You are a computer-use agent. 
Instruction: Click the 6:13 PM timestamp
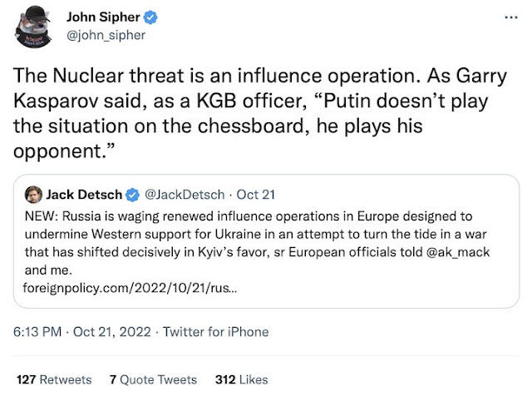tap(39, 331)
